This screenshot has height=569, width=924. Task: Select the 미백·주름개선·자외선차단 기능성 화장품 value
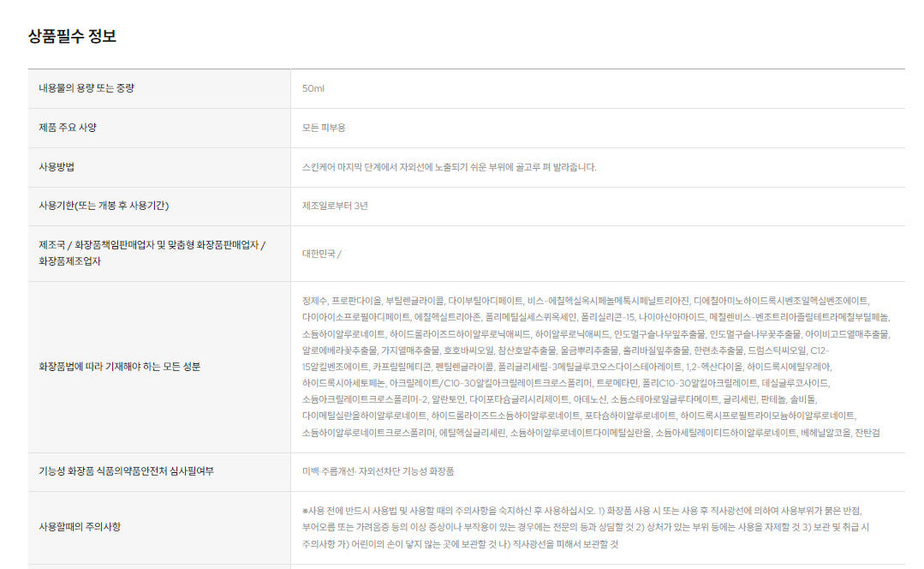tap(378, 471)
